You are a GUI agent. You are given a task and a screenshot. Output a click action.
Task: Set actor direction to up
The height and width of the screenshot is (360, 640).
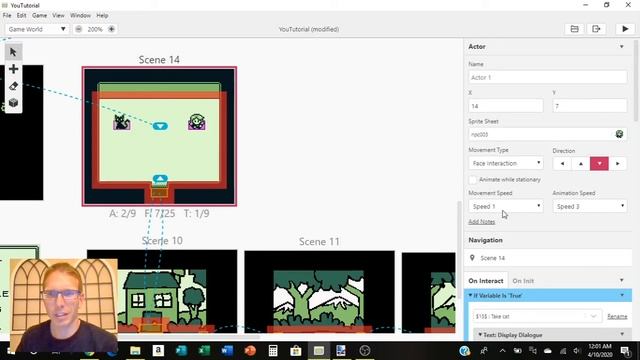click(581, 164)
